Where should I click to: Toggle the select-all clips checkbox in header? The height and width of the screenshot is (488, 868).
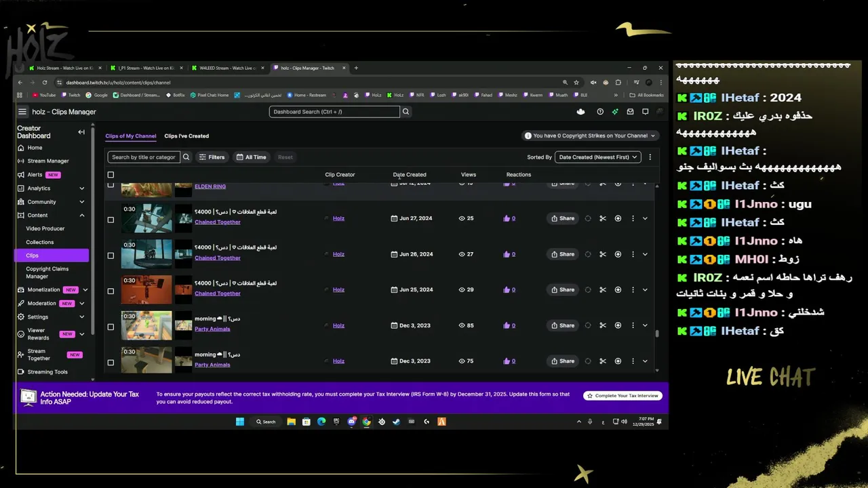111,175
